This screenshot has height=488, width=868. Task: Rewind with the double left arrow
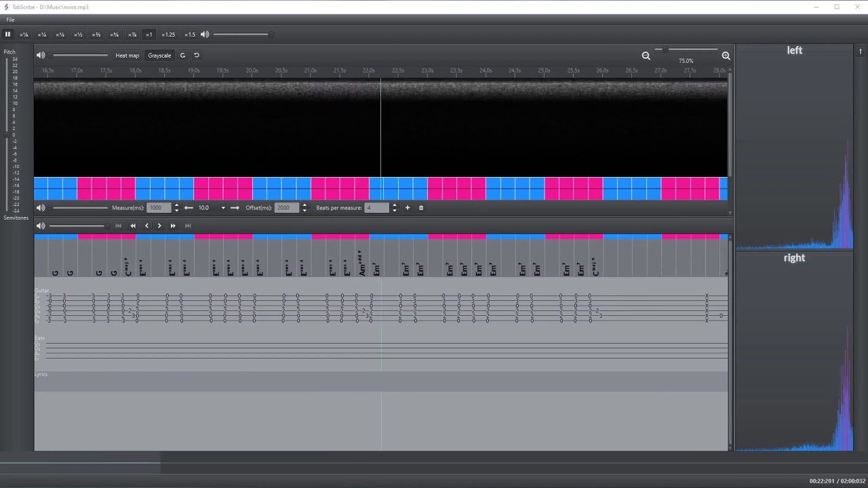point(133,226)
